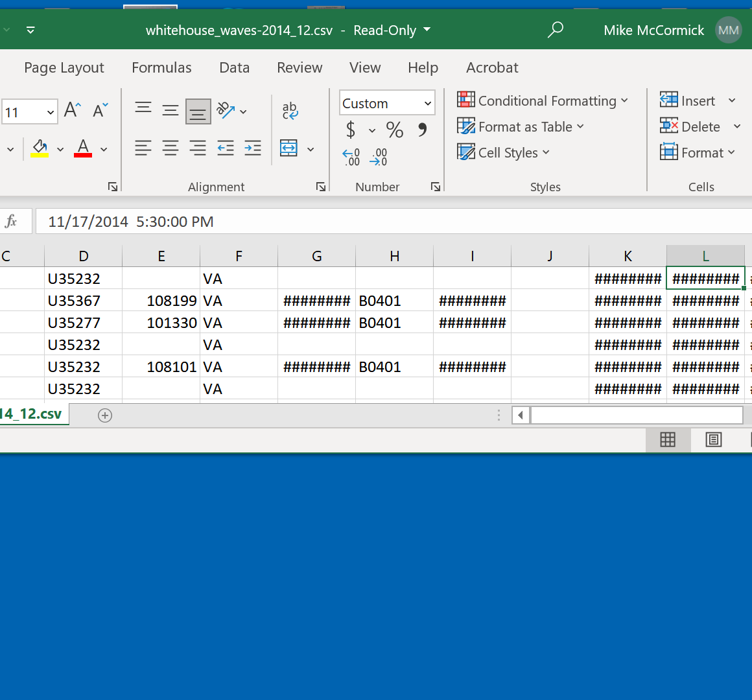The image size is (752, 700).
Task: Click the Increase Decimal icon
Action: coord(351,157)
